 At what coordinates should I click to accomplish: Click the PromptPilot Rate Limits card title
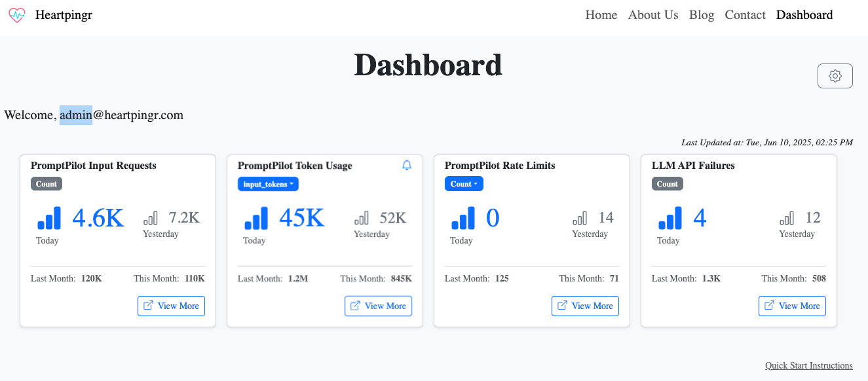tap(500, 166)
